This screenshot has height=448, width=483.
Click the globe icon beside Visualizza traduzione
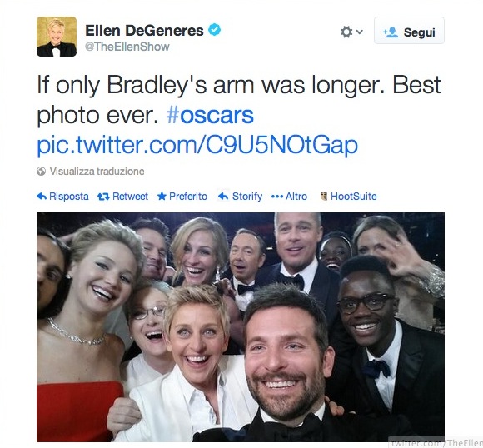[41, 171]
